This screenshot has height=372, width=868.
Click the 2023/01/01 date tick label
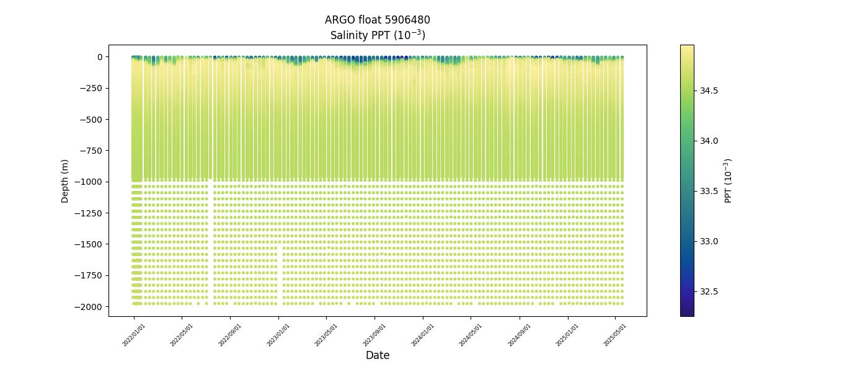pos(278,335)
